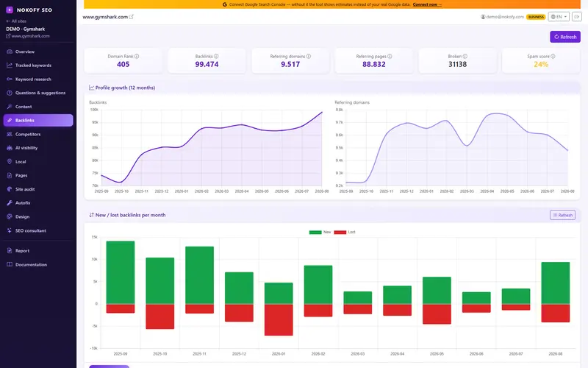588x368 pixels.
Task: Click the outlined Refresh button on bar chart
Action: tap(562, 215)
